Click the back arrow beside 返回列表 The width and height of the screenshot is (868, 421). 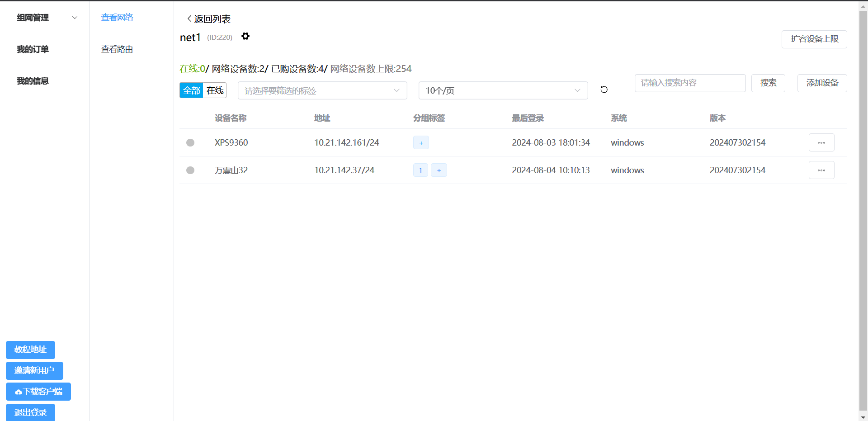(x=189, y=19)
